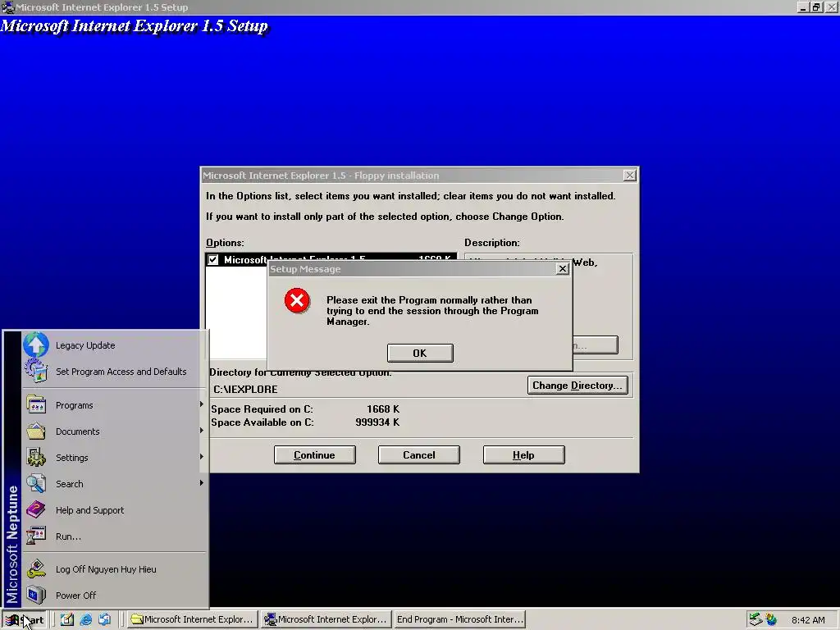Click the C:\IEXPLORE directory text
Image resolution: width=840 pixels, height=630 pixels.
click(245, 390)
